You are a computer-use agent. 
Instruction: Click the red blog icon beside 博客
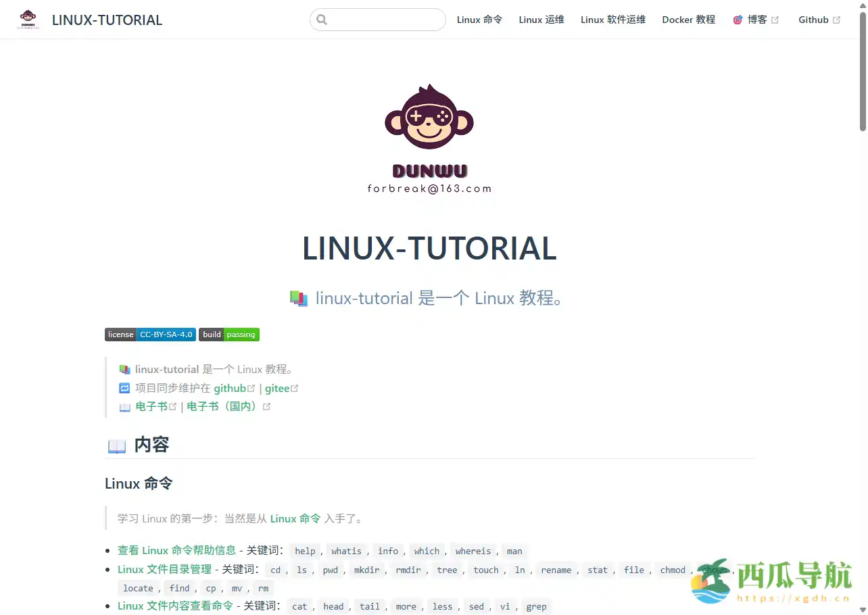click(737, 20)
